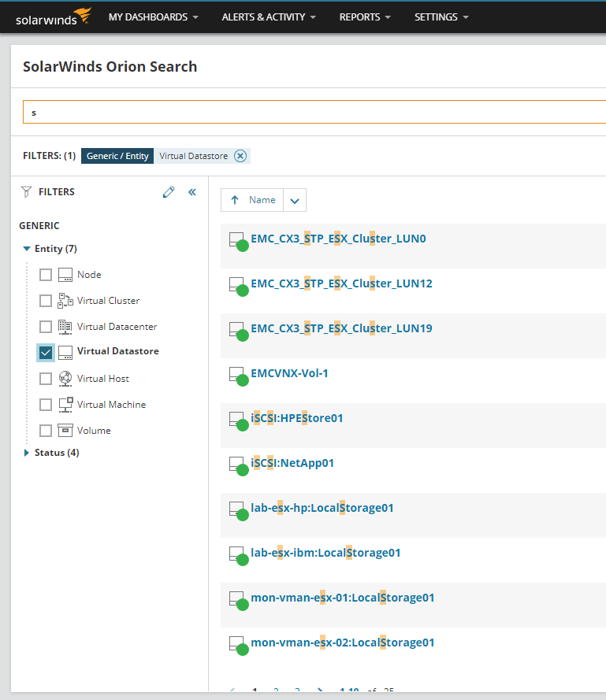Click the Volume box icon
Screen dimensions: 606x700
point(65,431)
